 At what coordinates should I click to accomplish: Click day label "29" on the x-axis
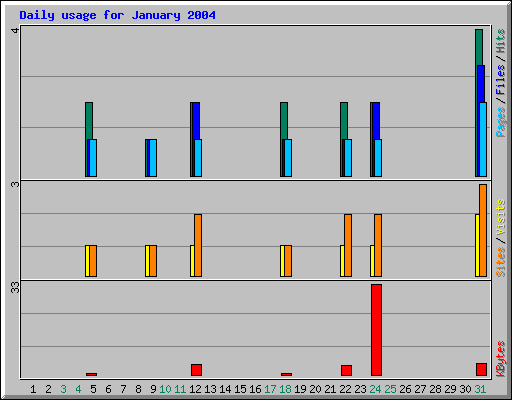[450, 389]
